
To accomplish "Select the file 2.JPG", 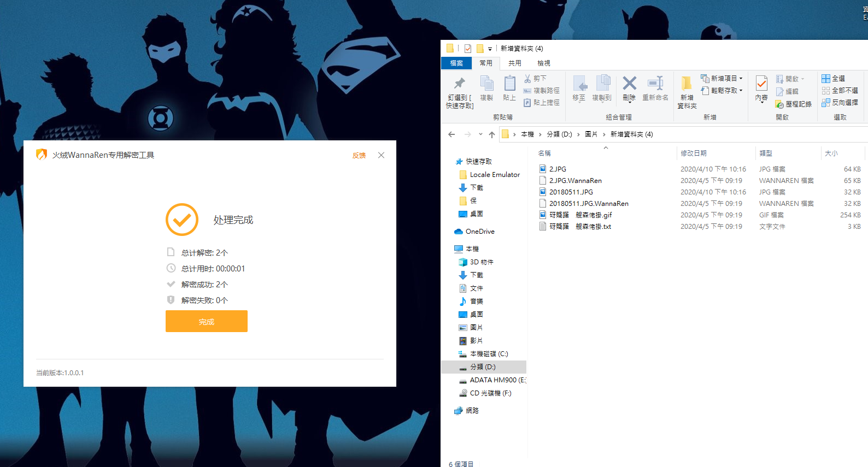I will [558, 169].
